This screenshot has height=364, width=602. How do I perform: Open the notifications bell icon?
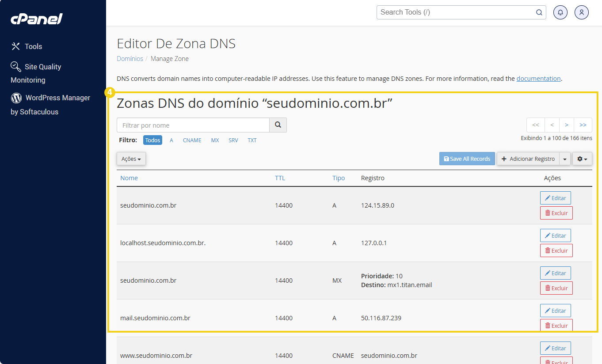(x=560, y=12)
